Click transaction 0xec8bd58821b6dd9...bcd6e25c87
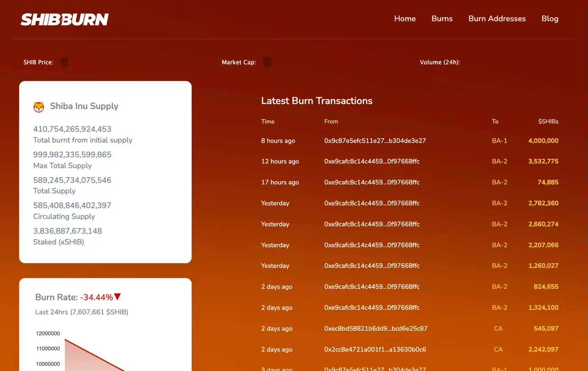This screenshot has height=371, width=588. pos(375,328)
